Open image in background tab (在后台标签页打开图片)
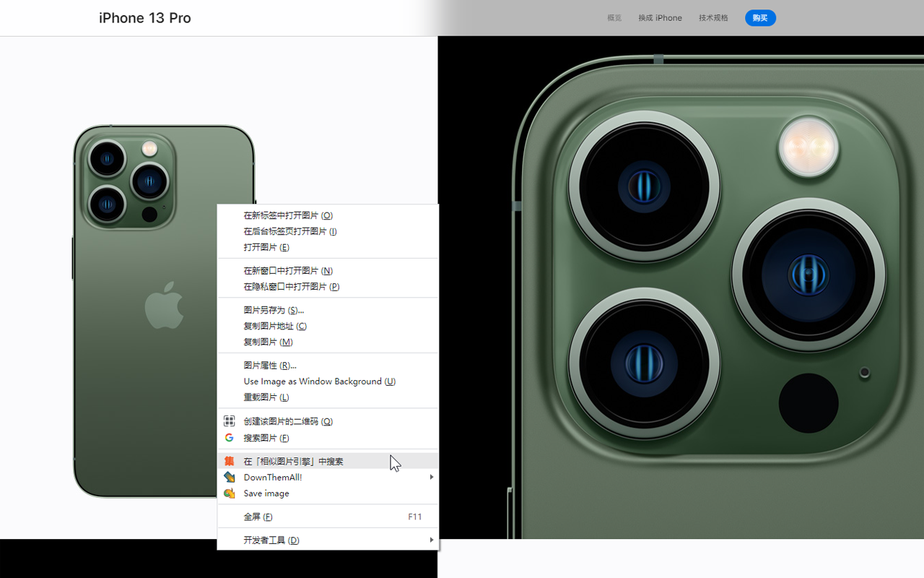This screenshot has width=924, height=578. (x=328, y=231)
